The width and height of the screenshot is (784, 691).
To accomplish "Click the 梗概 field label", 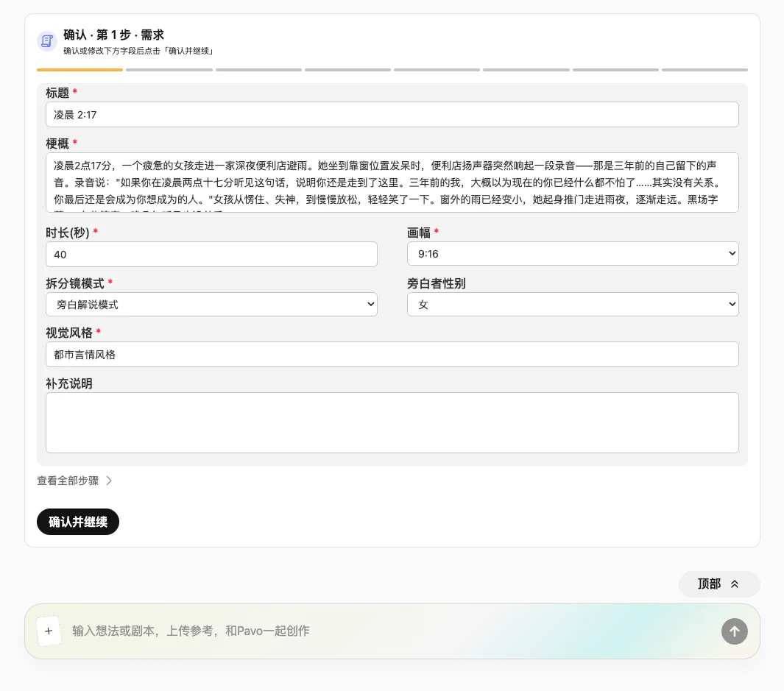I will point(57,143).
